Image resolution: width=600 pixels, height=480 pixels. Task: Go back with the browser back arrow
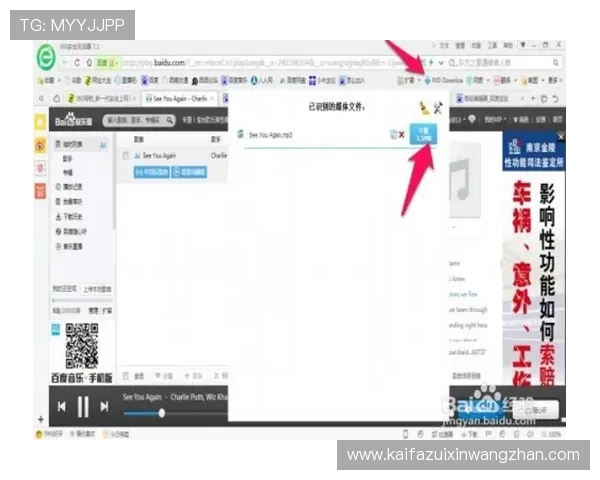coord(65,63)
